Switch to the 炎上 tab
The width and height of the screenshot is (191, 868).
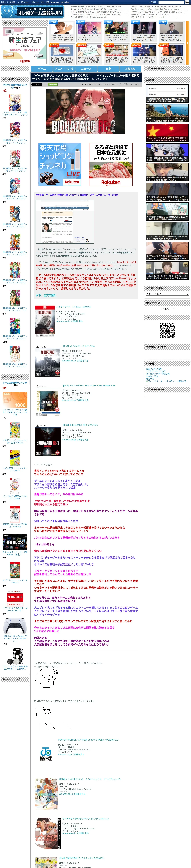pos(108,68)
